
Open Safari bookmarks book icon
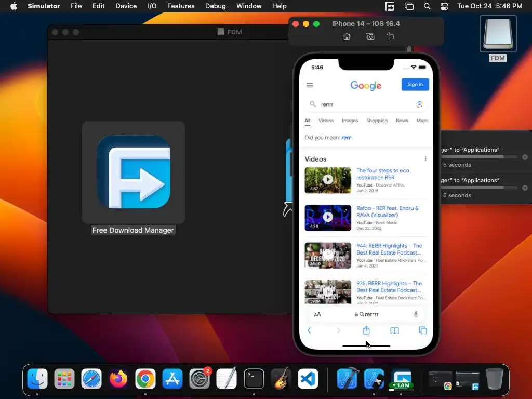[x=394, y=330]
